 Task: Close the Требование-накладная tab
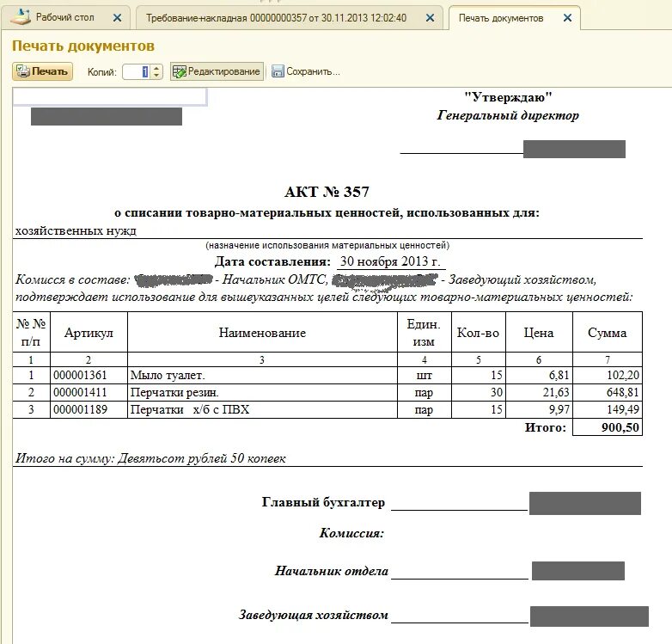pyautogui.click(x=430, y=17)
